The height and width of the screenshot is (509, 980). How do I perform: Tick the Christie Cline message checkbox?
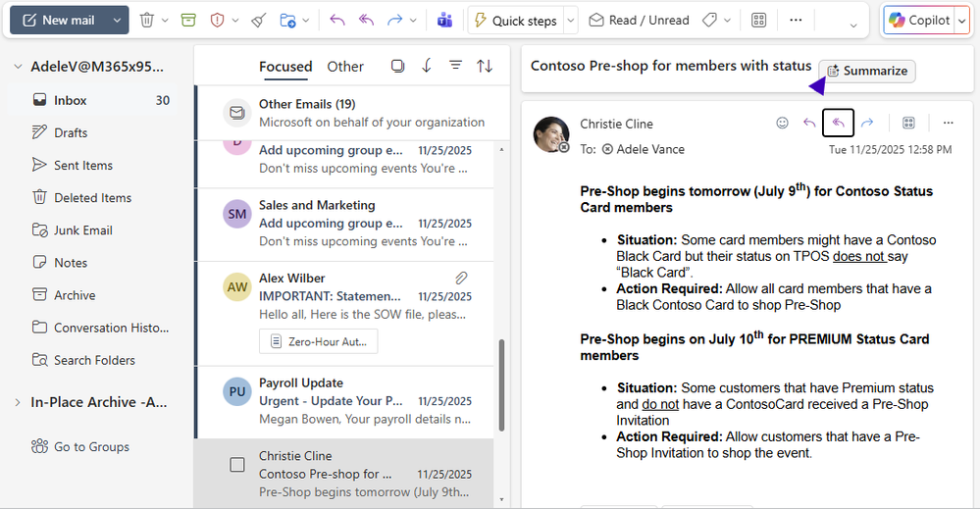tap(236, 465)
